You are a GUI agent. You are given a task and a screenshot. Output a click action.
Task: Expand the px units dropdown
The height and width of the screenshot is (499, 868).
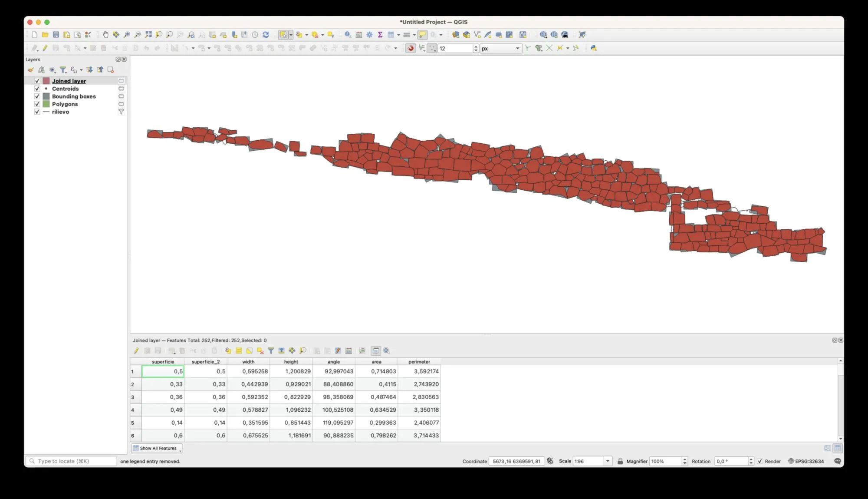(x=517, y=49)
